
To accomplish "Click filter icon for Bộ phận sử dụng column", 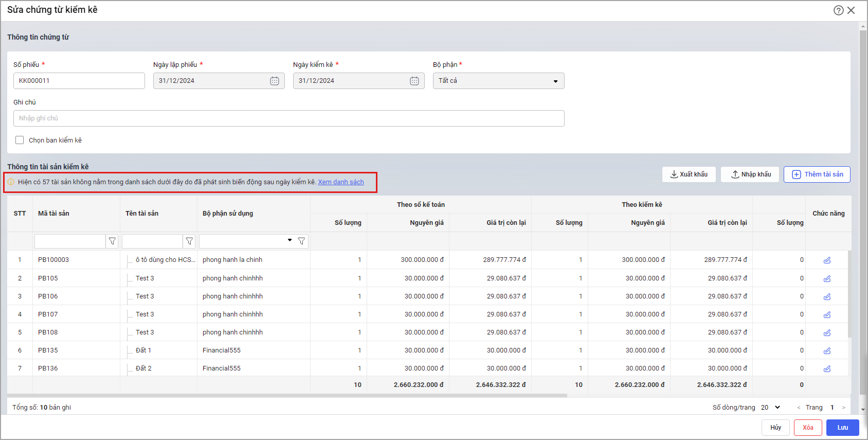I will 302,241.
